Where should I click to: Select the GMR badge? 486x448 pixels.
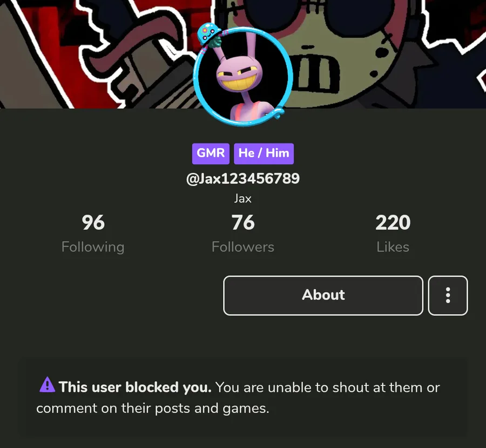pos(211,153)
